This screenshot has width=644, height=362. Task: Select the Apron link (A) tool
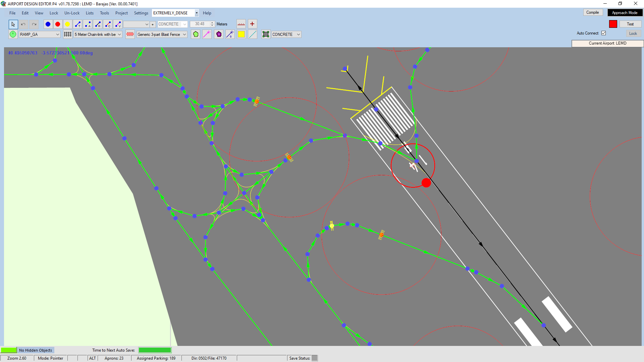tap(88, 24)
